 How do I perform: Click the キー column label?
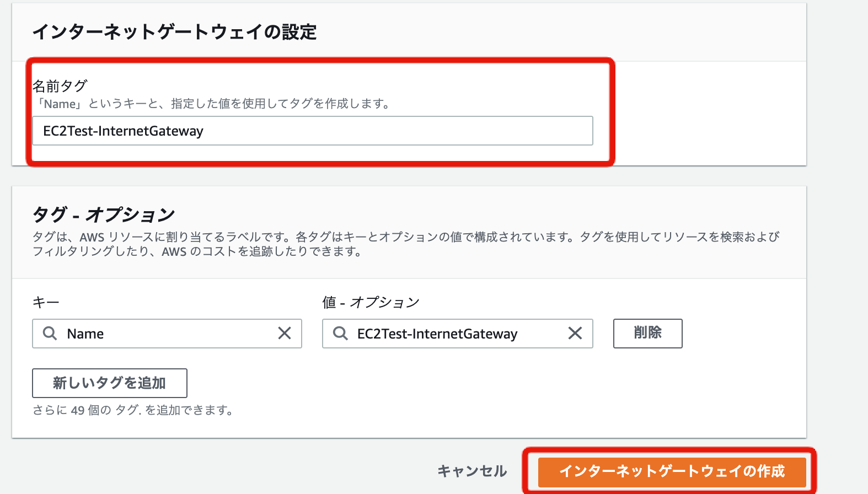(46, 302)
